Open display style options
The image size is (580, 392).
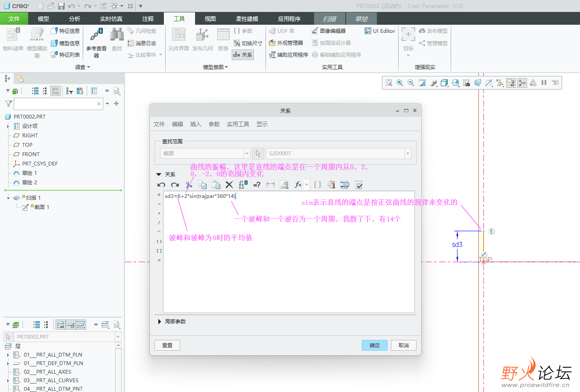pyautogui.click(x=444, y=83)
